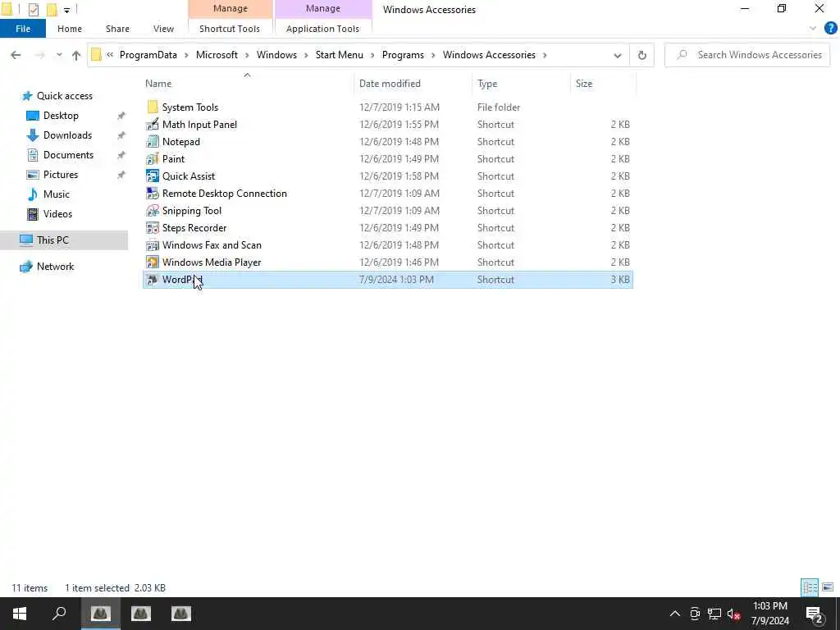Select the Notepad shortcut icon

(x=153, y=141)
